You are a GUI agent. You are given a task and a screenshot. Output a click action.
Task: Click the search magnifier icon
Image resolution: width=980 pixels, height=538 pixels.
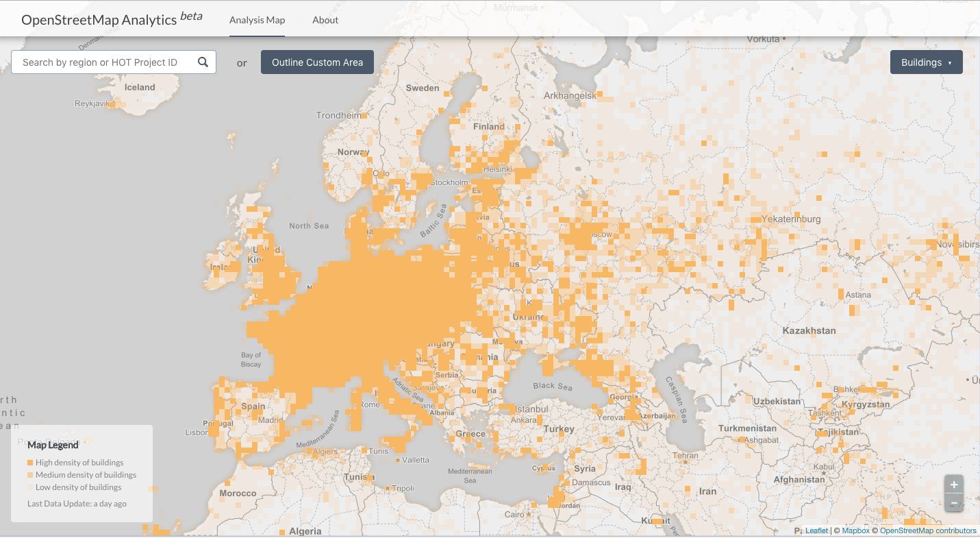click(203, 62)
